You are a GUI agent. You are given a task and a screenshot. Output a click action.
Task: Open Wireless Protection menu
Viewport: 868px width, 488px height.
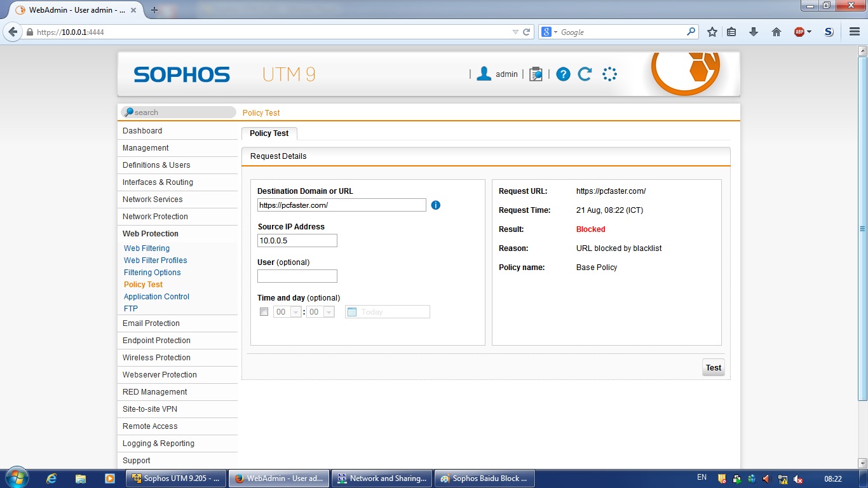click(x=177, y=358)
